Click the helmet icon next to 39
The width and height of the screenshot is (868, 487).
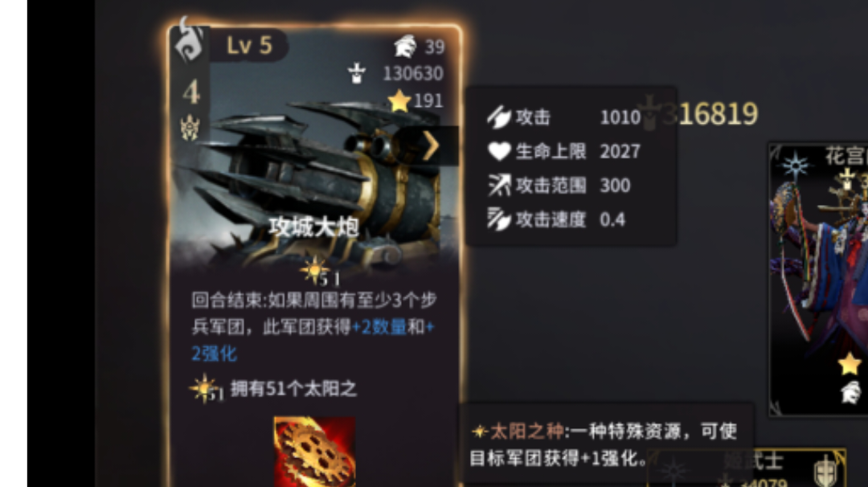tap(405, 47)
